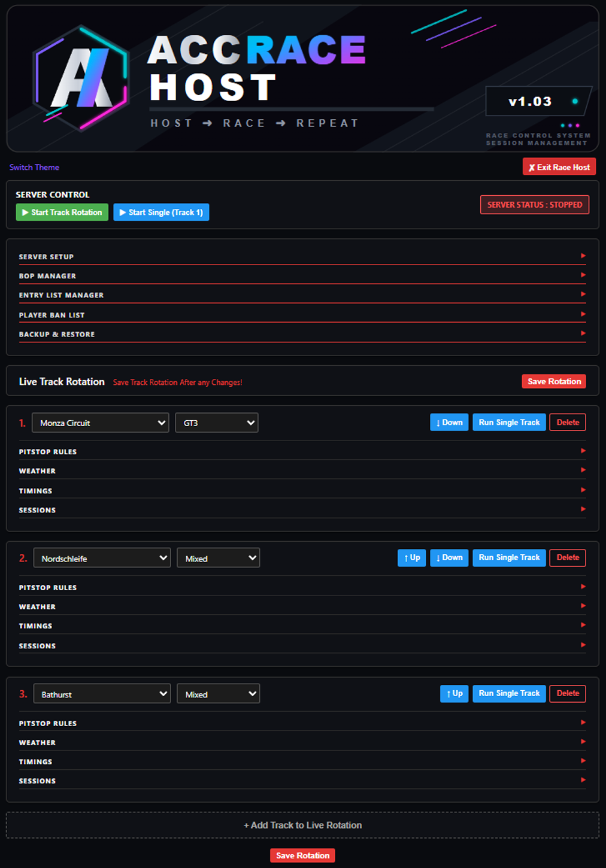Expand Timings for Nordschleife track
606x868 pixels.
tap(302, 626)
